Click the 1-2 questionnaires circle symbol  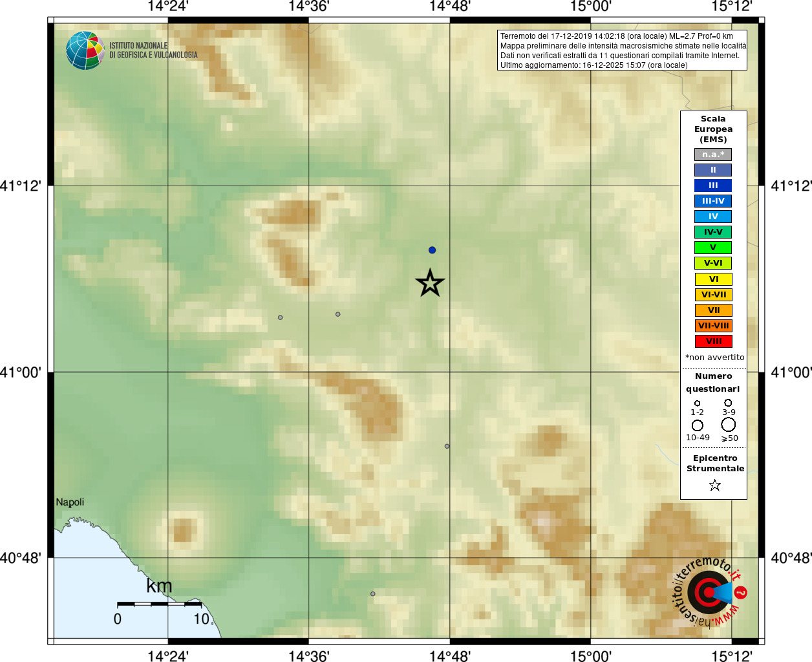click(x=697, y=403)
